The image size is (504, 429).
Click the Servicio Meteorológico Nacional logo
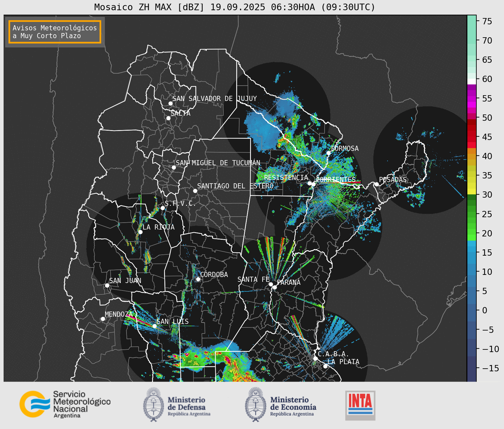[65, 404]
